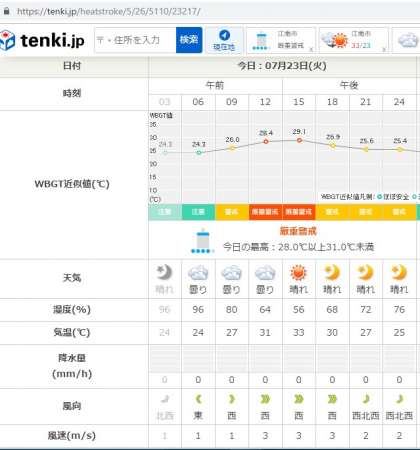Click the 風速(m/s) row label
This screenshot has width=420, height=450.
(x=72, y=436)
